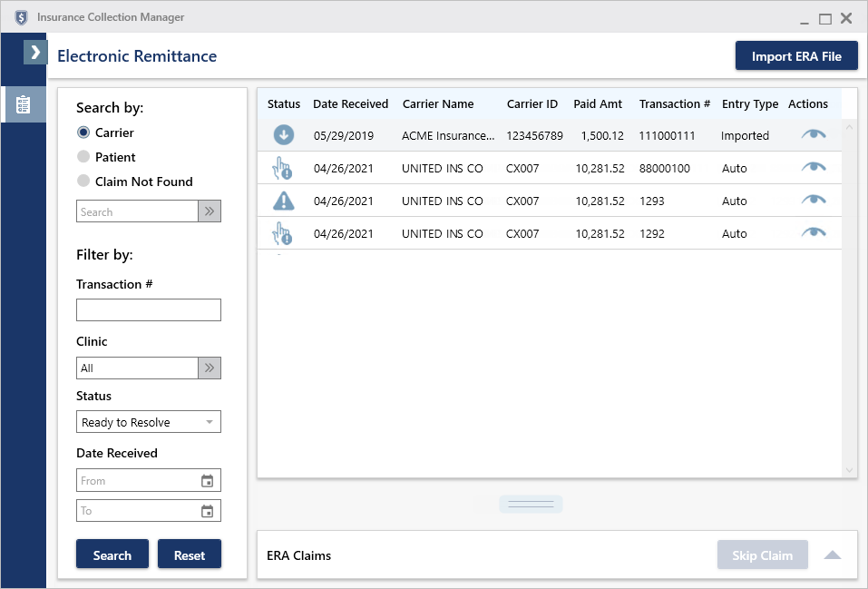The width and height of the screenshot is (868, 589).
Task: Choose the Claim Not Found radio option
Action: (x=83, y=182)
